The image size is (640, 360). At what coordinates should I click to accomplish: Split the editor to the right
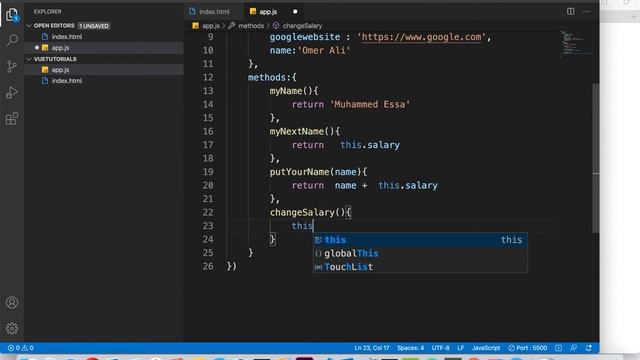coord(571,11)
